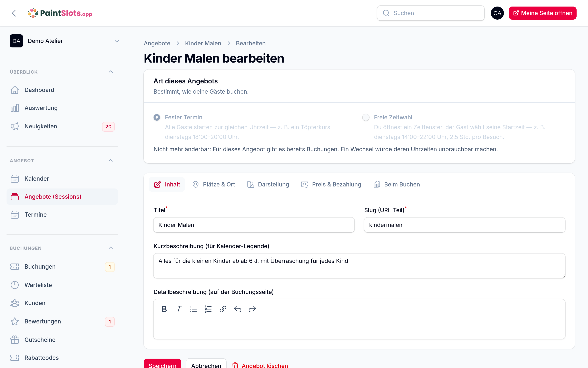Open Dashboard in the sidebar
The image size is (588, 368).
tap(62, 90)
